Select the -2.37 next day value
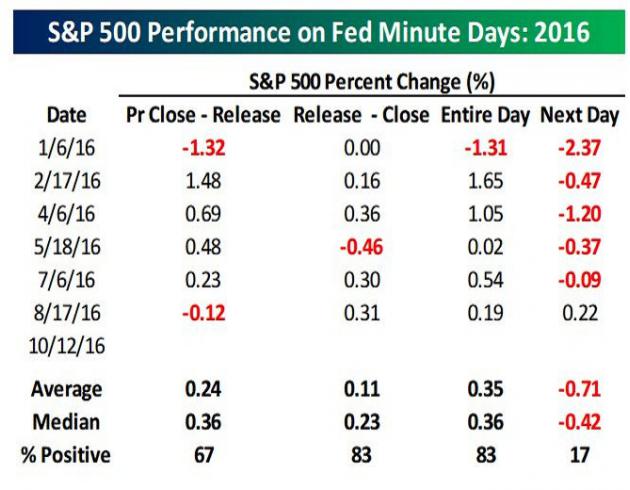 point(578,148)
